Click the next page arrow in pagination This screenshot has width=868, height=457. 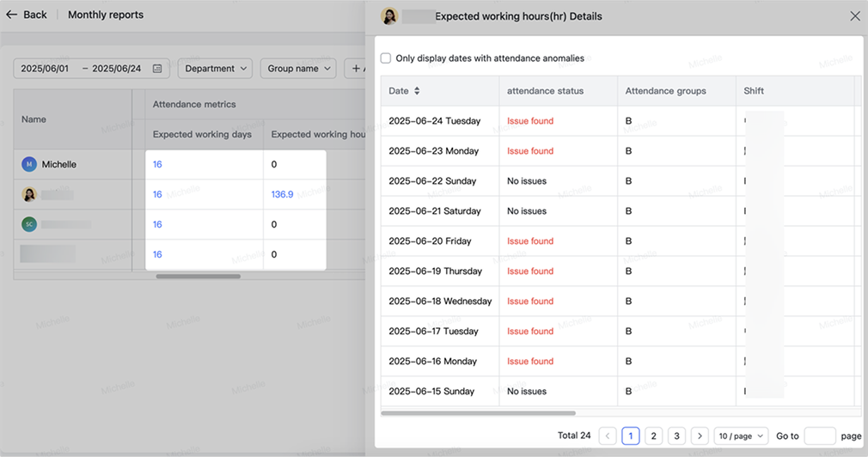pos(700,436)
